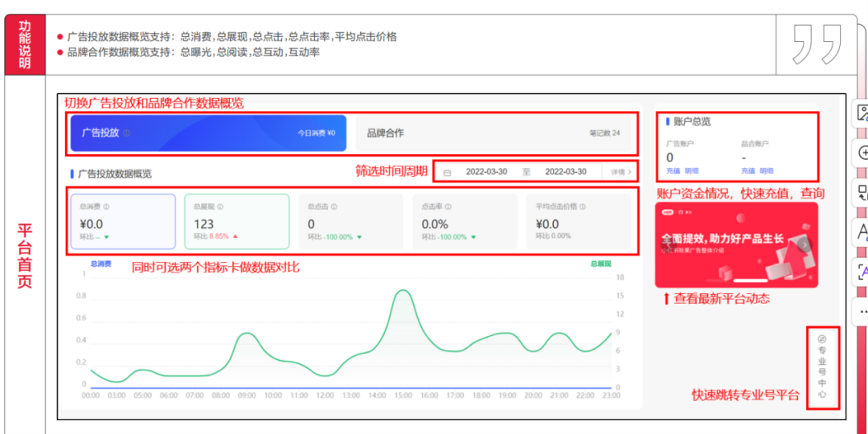Click the green curve peak at 15:00
This screenshot has height=434, width=868.
[403, 290]
